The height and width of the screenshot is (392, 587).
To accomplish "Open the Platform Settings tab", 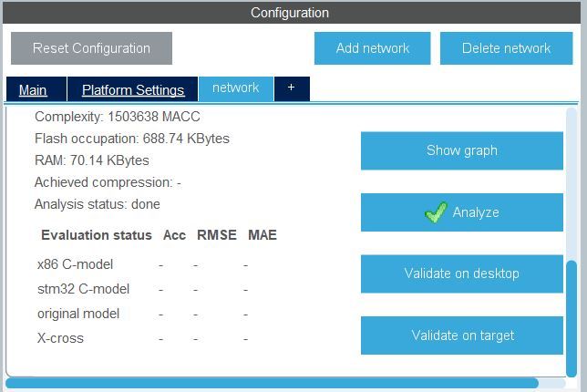I will (133, 90).
